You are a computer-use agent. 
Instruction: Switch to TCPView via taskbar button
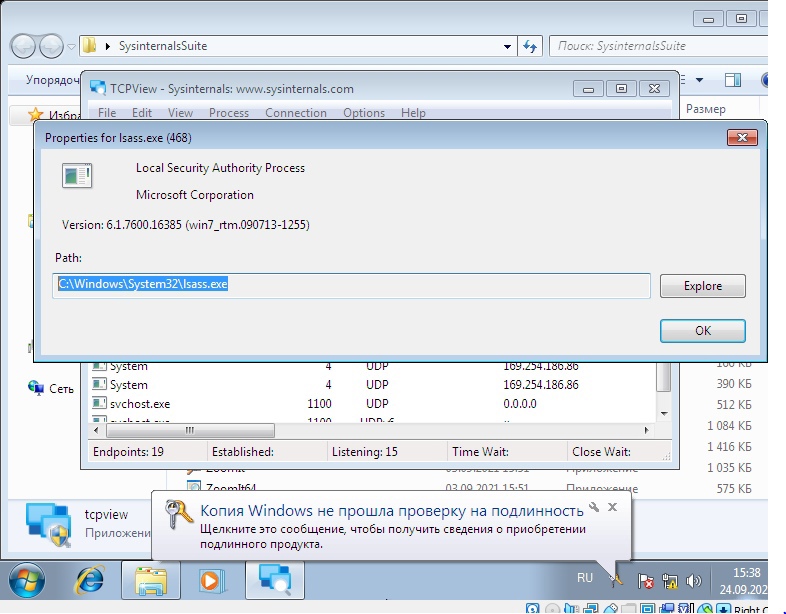coord(275,580)
